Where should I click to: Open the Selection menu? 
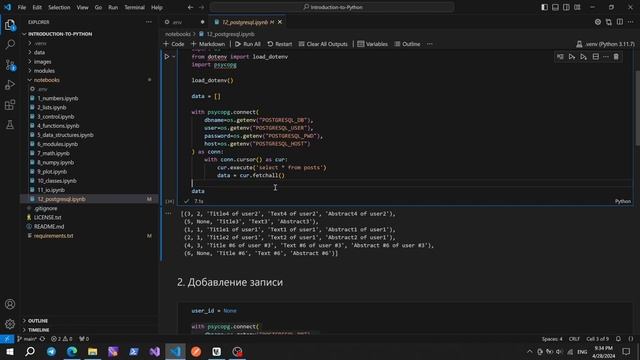pyautogui.click(x=59, y=7)
